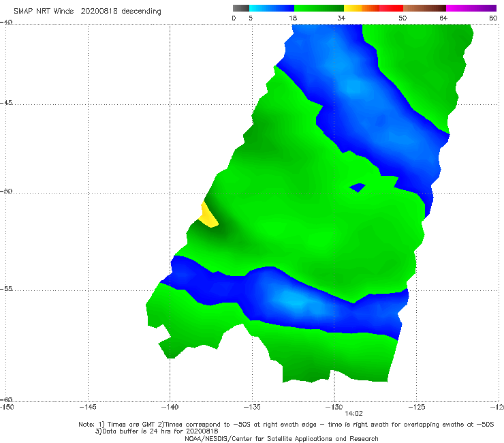
Task: Click the colorbar label '34'
Action: click(341, 18)
